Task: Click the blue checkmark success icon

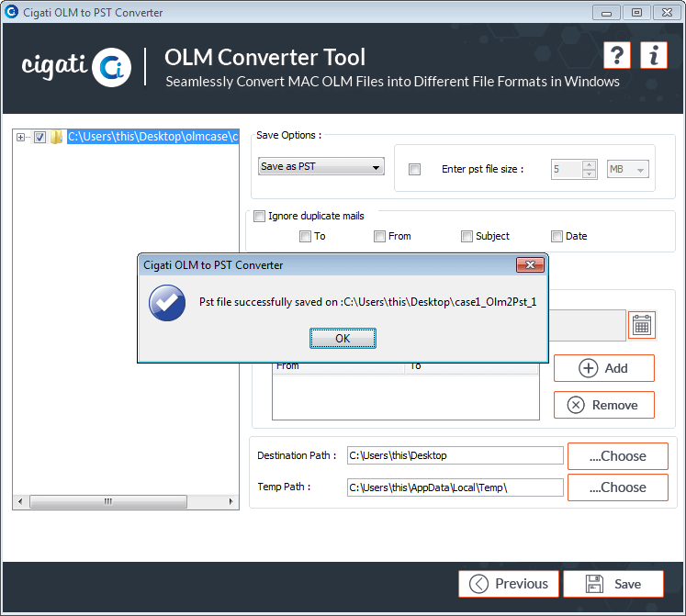Action: pyautogui.click(x=167, y=303)
